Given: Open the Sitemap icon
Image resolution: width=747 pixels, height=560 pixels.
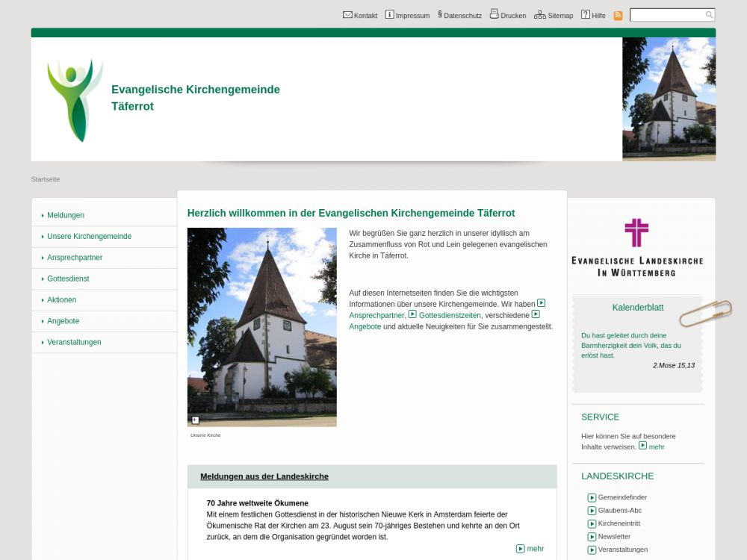Looking at the screenshot, I should [x=539, y=15].
